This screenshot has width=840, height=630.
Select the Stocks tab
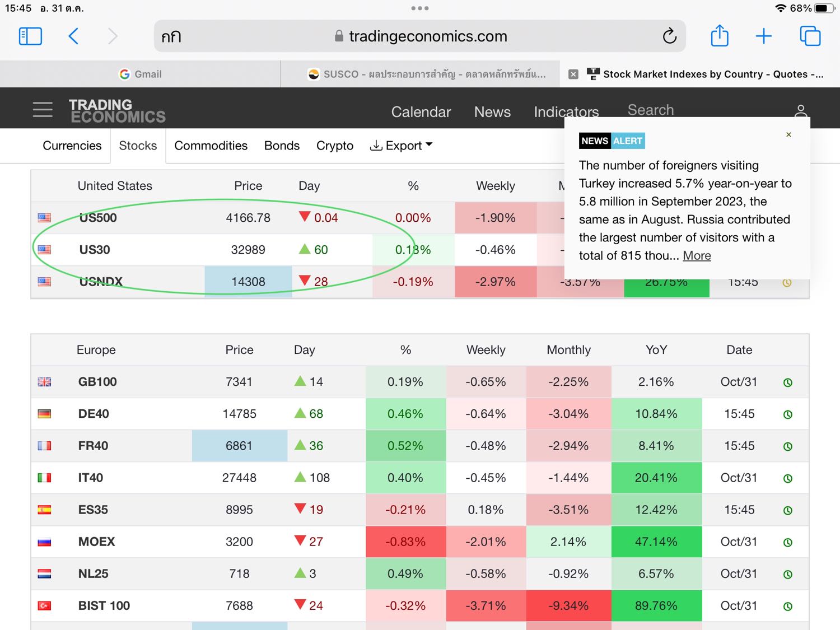click(138, 146)
